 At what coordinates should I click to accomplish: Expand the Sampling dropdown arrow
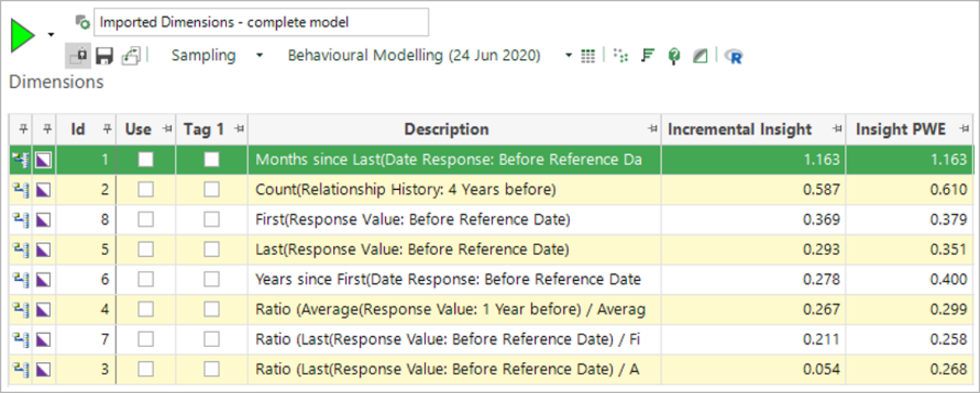pyautogui.click(x=259, y=56)
